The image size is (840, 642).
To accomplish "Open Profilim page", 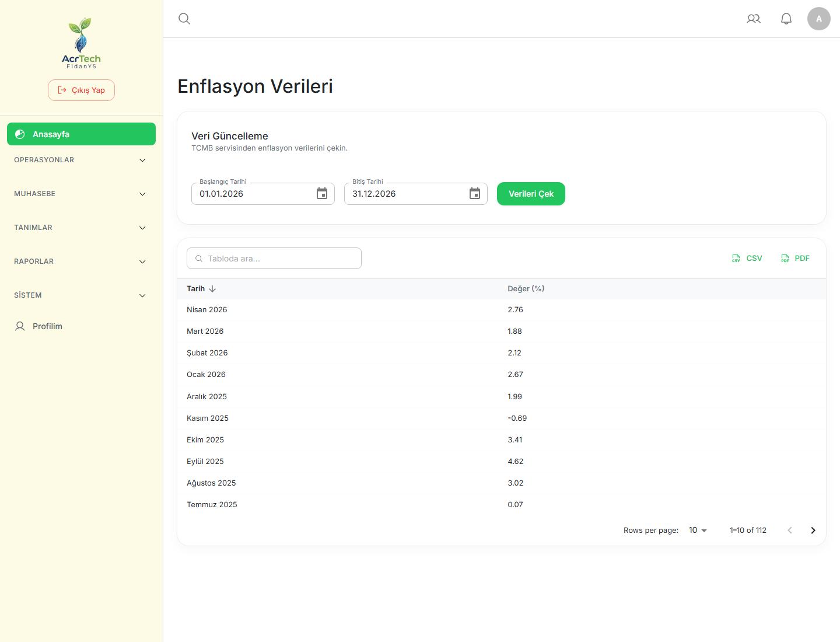I will [x=81, y=326].
